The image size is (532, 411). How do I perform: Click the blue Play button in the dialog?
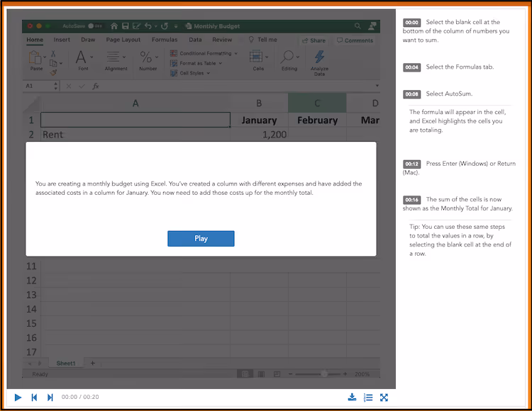click(201, 239)
